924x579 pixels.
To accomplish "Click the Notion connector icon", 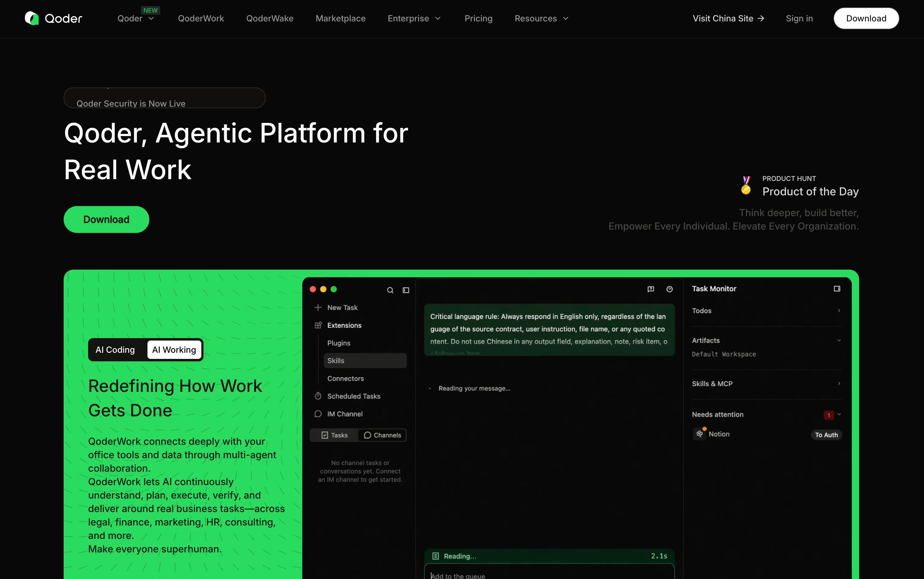I will click(x=699, y=434).
